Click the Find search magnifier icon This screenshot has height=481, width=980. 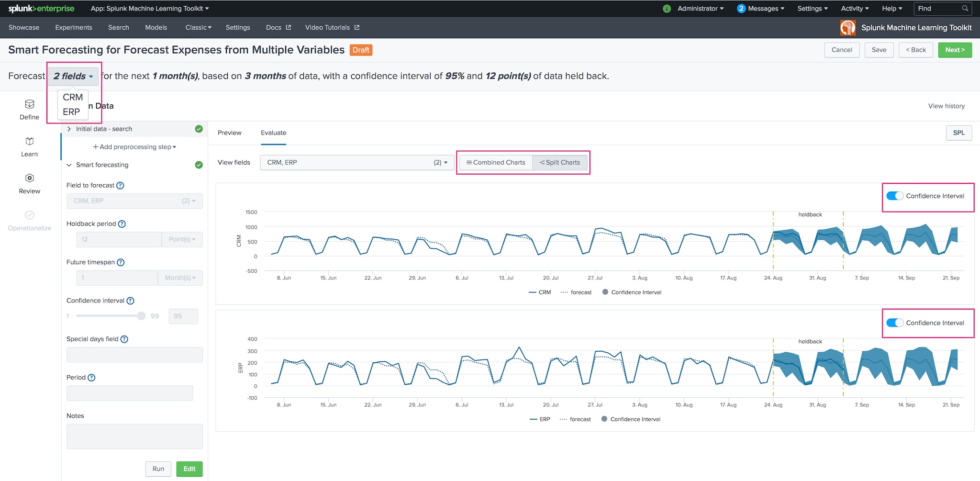[965, 8]
